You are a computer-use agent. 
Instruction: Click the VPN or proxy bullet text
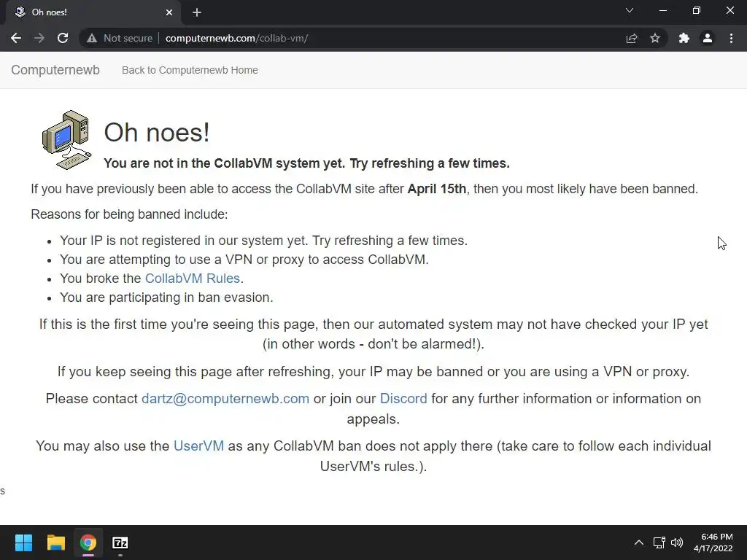click(244, 259)
